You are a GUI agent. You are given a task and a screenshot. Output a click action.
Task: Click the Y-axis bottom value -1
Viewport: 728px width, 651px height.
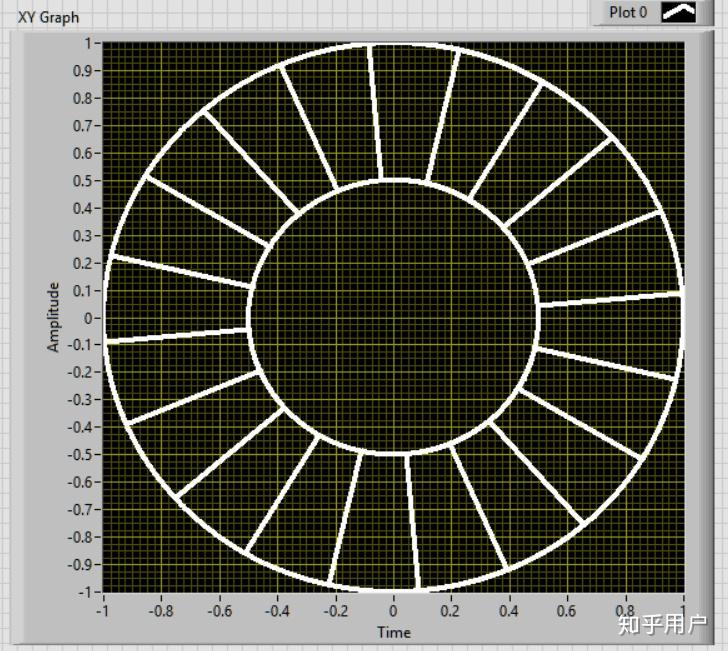click(x=84, y=592)
